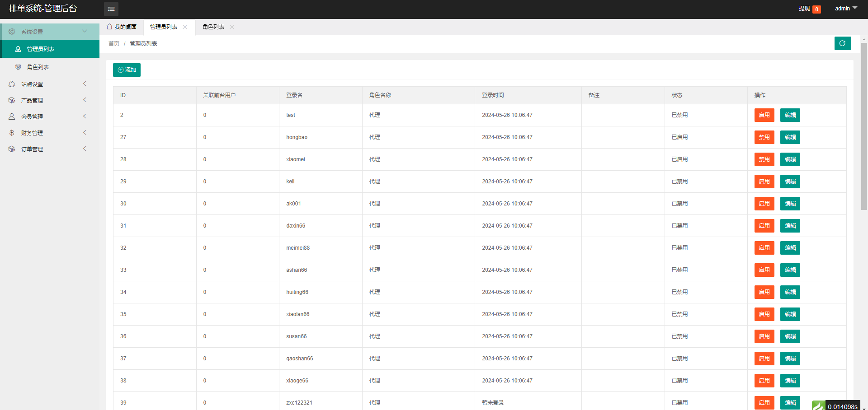Click the 角色列表 sidebar icon
Screen dimensions: 868x410
pyautogui.click(x=18, y=67)
